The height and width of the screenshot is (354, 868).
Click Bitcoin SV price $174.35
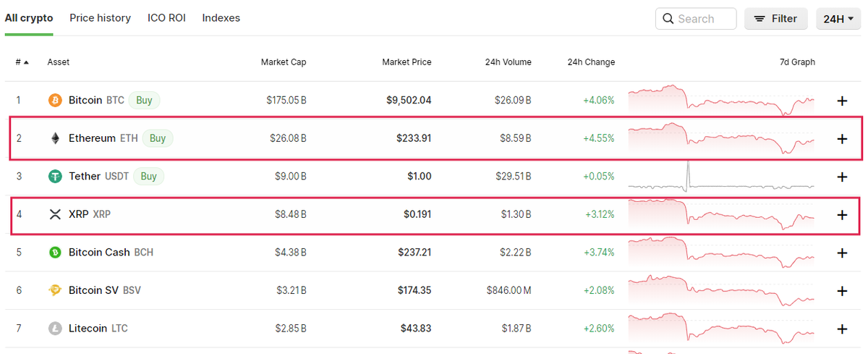tap(414, 290)
